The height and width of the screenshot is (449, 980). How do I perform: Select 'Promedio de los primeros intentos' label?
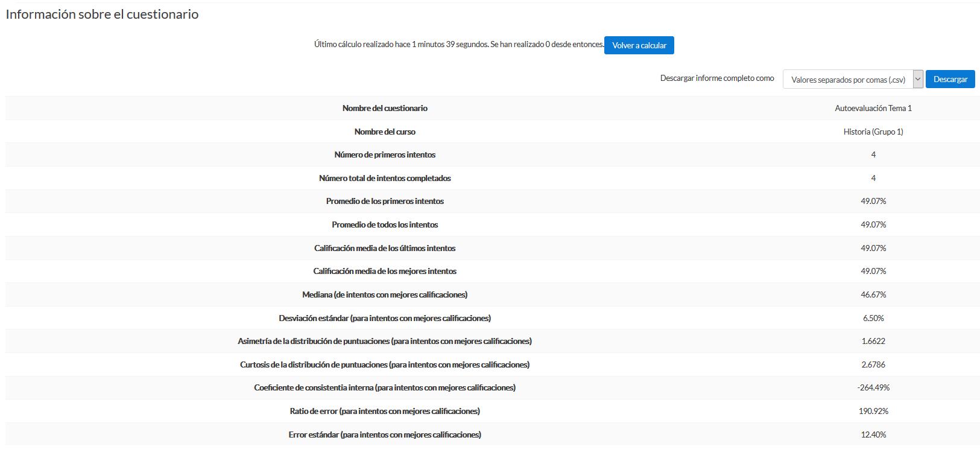click(x=385, y=201)
